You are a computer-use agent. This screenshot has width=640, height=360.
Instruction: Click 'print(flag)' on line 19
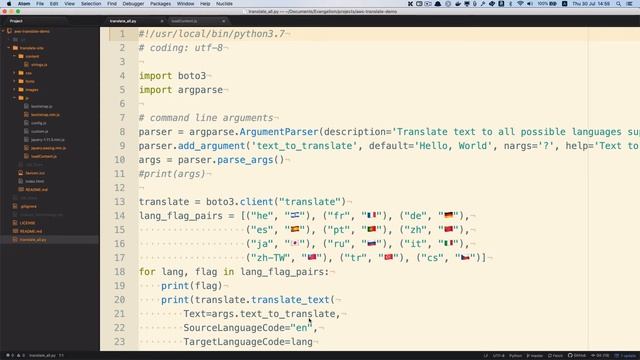pos(191,286)
